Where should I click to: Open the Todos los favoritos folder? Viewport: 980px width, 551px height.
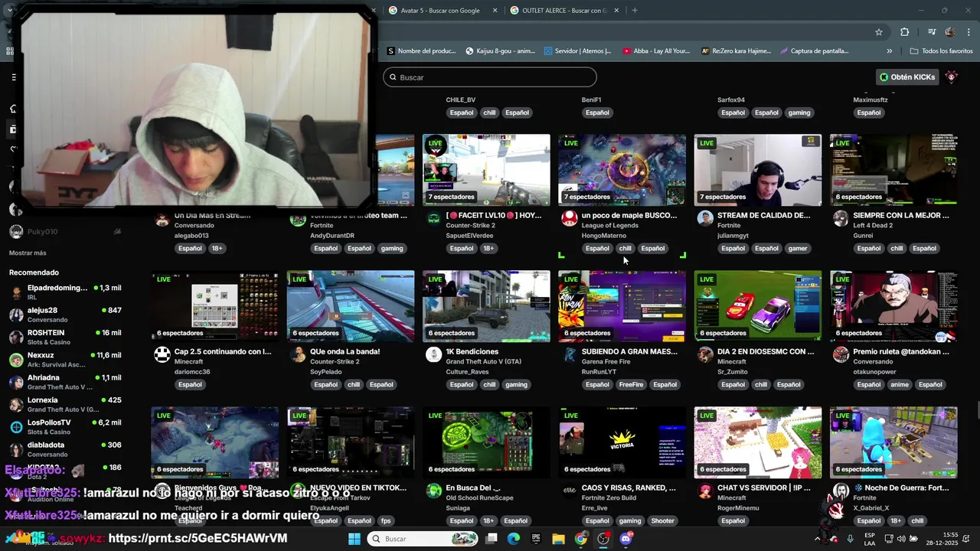942,51
